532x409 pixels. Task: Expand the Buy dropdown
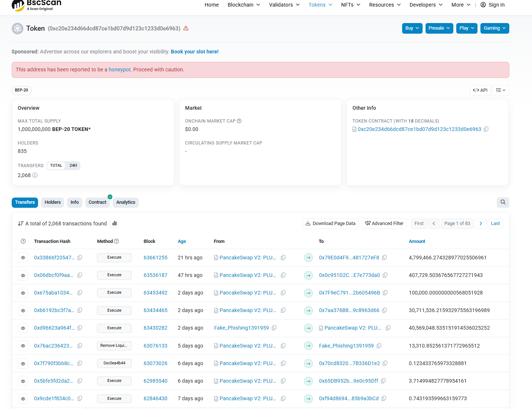tap(412, 28)
